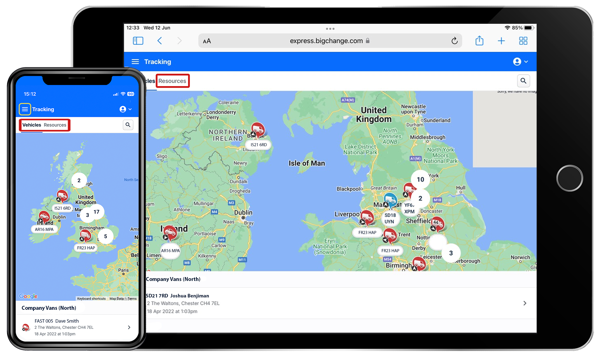Click the tablet battery status indicator
This screenshot has height=364, width=601.
tap(529, 28)
